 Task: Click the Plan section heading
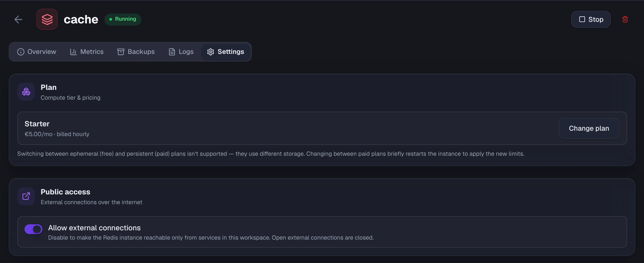tap(49, 87)
